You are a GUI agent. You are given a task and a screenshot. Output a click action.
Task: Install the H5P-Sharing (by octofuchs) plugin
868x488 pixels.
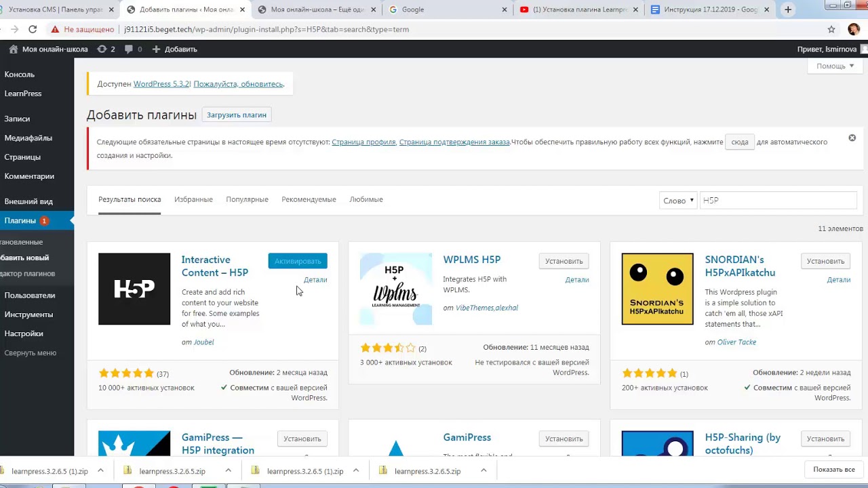(x=825, y=439)
